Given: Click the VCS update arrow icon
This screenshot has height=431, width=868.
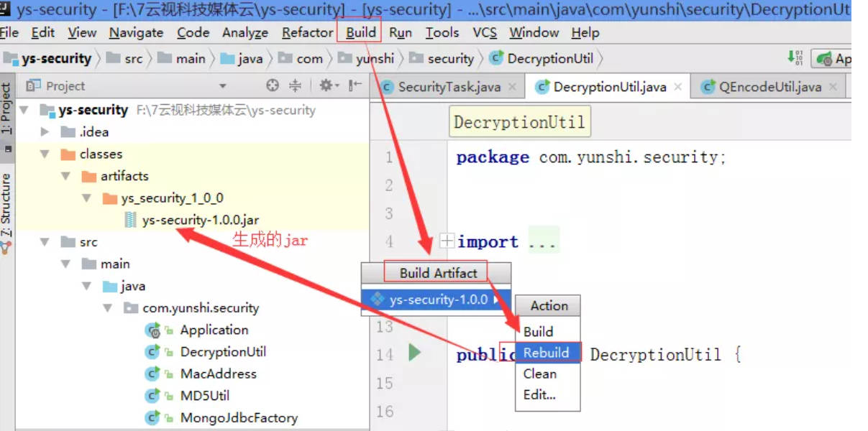Looking at the screenshot, I should point(795,57).
